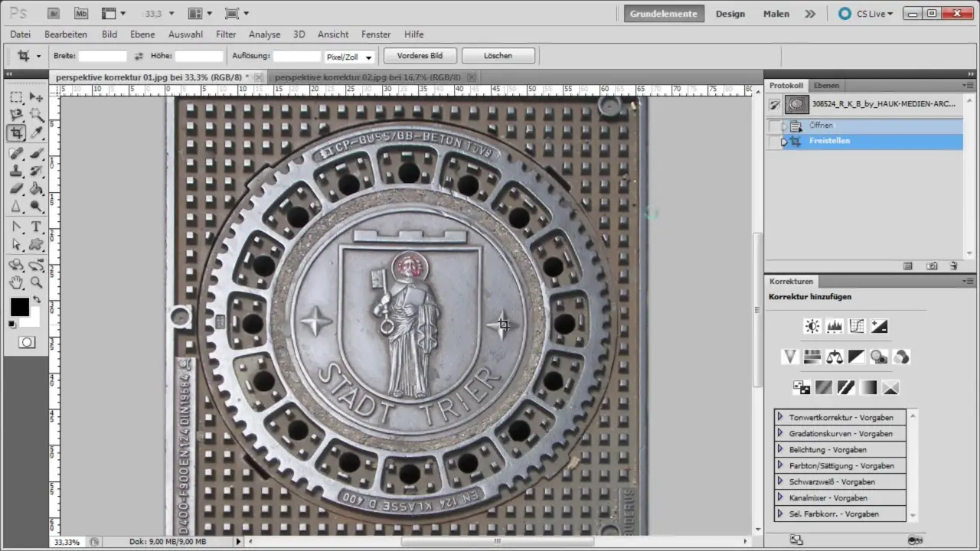
Task: Open the Fenster menu
Action: [x=377, y=34]
